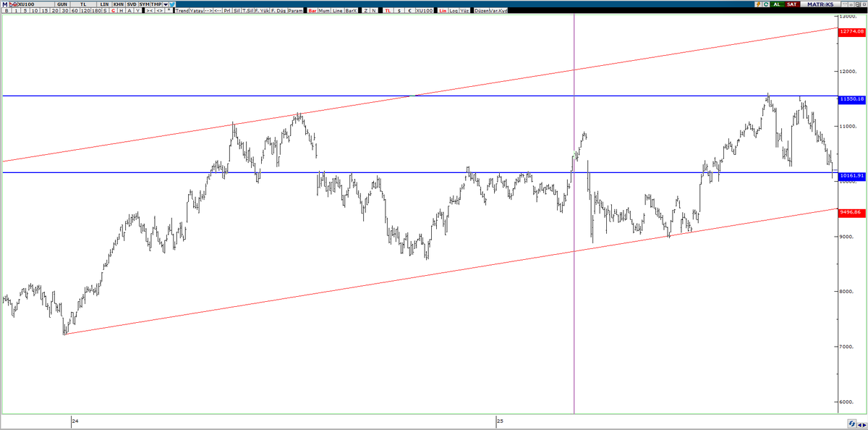The height and width of the screenshot is (430, 868).
Task: Click the T.Sil delete-all button
Action: pos(247,11)
